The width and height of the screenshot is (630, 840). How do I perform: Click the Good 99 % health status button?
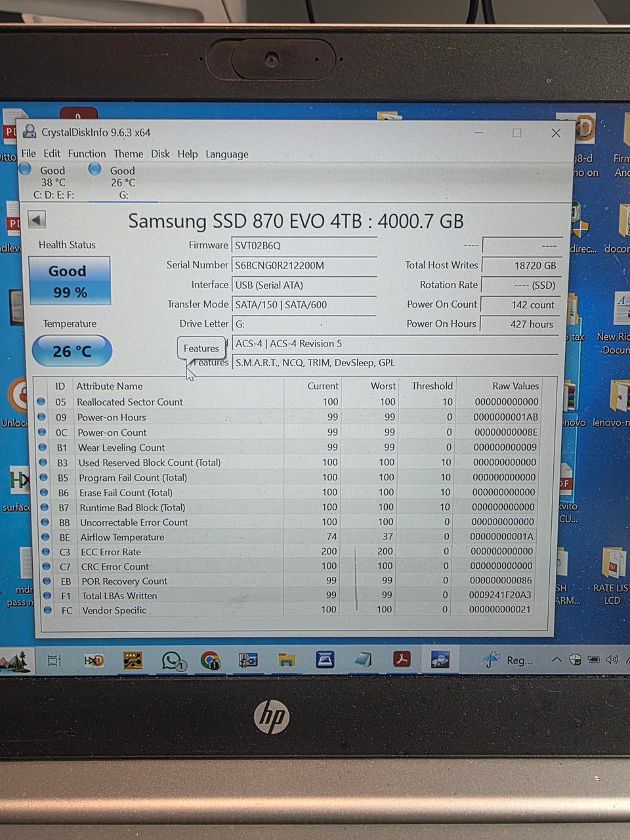pos(69,281)
